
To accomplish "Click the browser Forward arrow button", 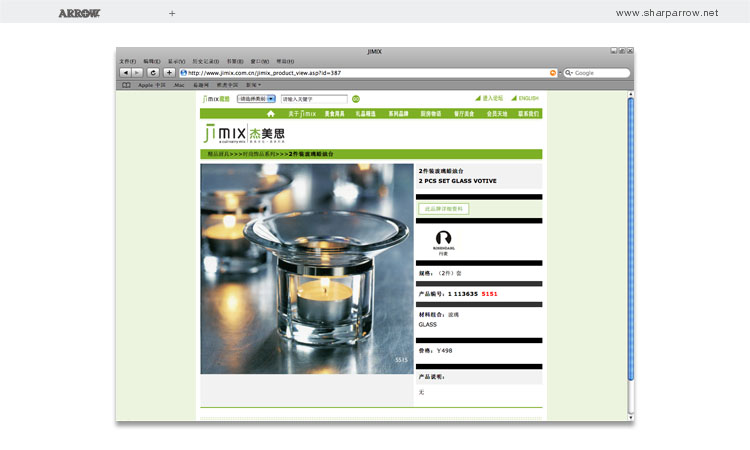I will click(137, 73).
